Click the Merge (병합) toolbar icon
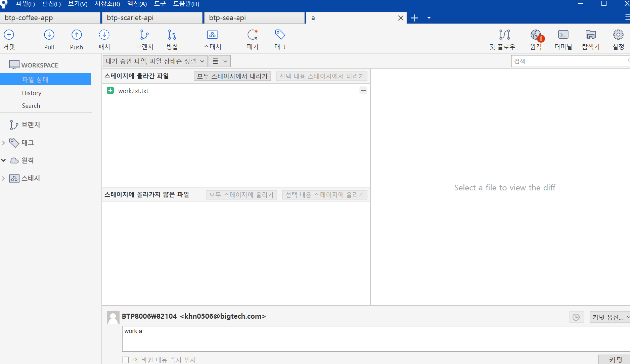The width and height of the screenshot is (630, 364). 172,39
